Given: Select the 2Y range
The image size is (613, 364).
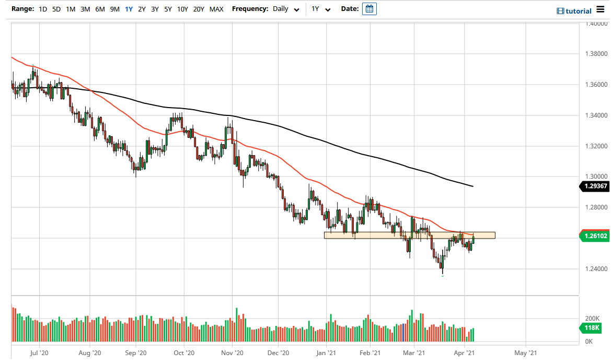Looking at the screenshot, I should coord(142,9).
